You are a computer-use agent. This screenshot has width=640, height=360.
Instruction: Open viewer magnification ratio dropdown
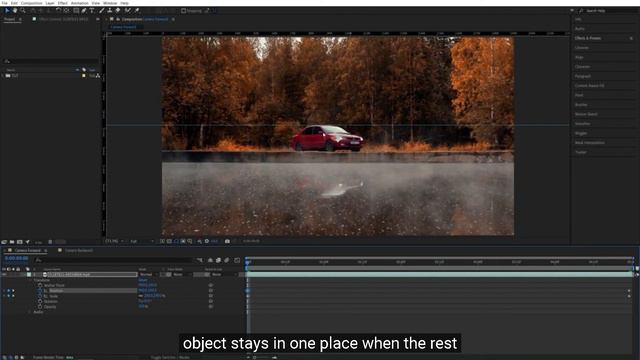pyautogui.click(x=114, y=241)
